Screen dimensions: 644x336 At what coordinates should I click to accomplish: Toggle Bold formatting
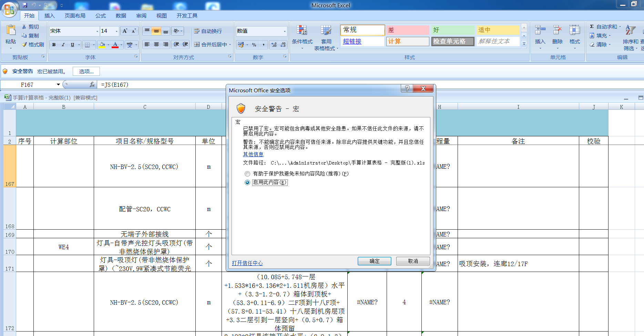tap(54, 45)
